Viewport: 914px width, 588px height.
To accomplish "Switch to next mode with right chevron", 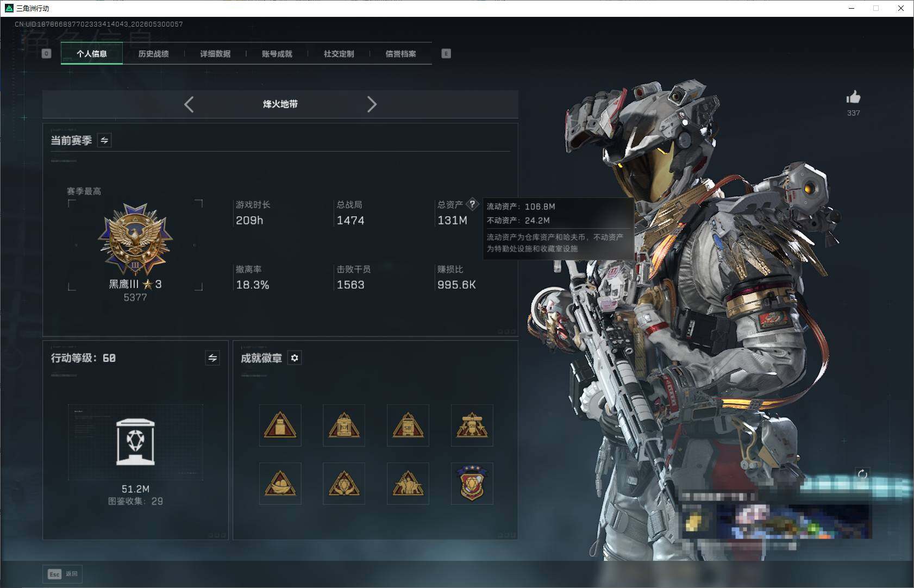I will (x=372, y=104).
